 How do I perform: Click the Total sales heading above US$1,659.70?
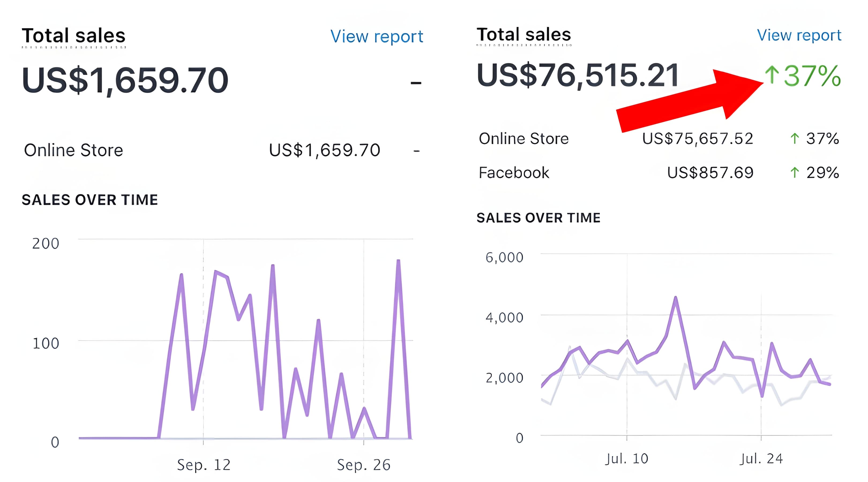pos(73,36)
